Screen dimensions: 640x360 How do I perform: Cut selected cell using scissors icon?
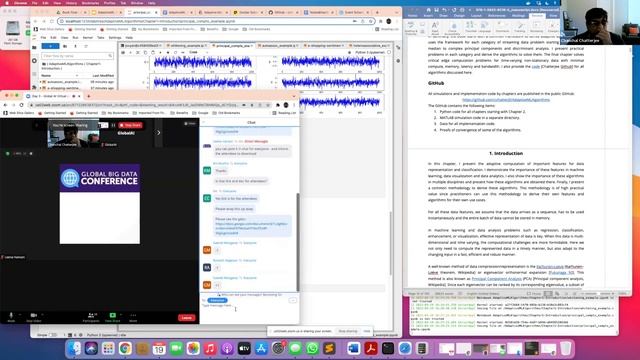pyautogui.click(x=138, y=52)
